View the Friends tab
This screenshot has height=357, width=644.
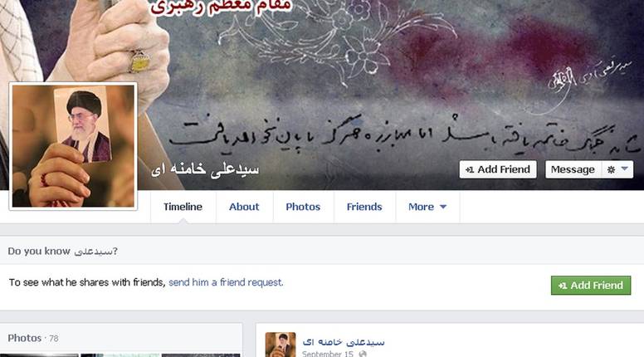point(364,207)
